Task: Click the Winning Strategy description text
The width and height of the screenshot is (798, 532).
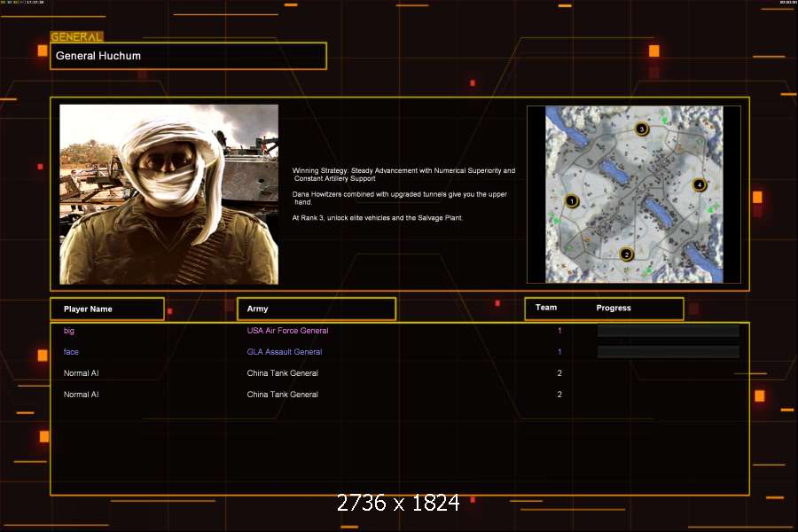Action: (x=403, y=174)
